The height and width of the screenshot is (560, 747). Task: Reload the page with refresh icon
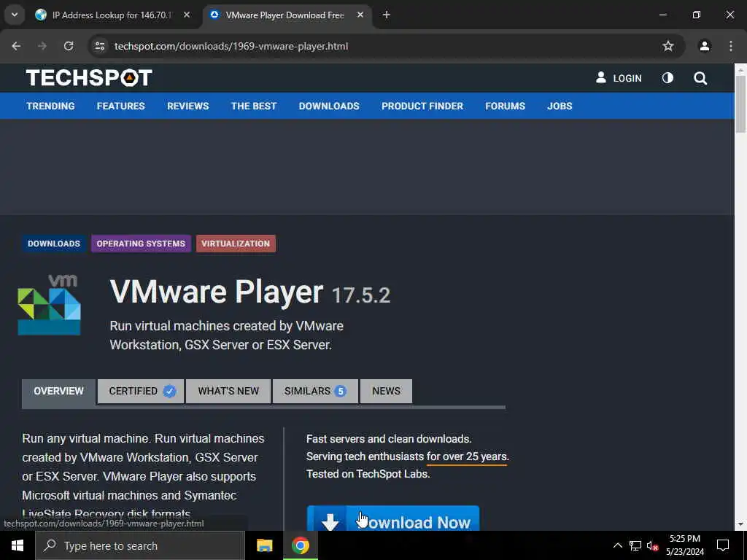coord(69,46)
